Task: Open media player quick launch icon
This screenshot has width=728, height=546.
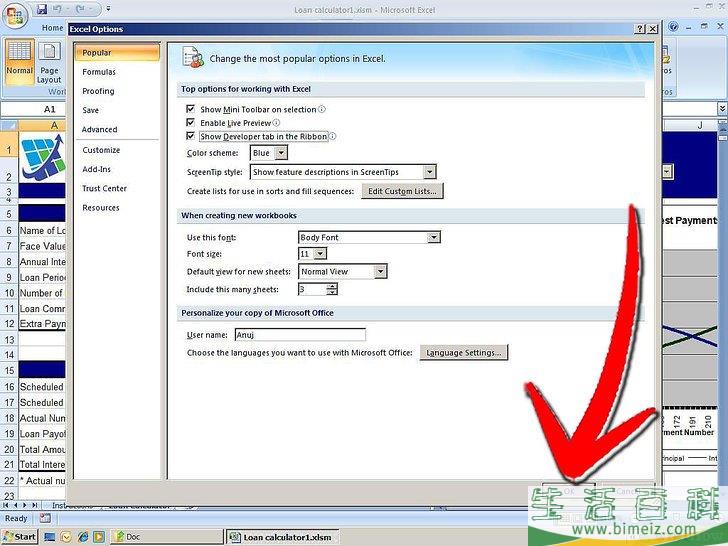Action: coord(98,537)
